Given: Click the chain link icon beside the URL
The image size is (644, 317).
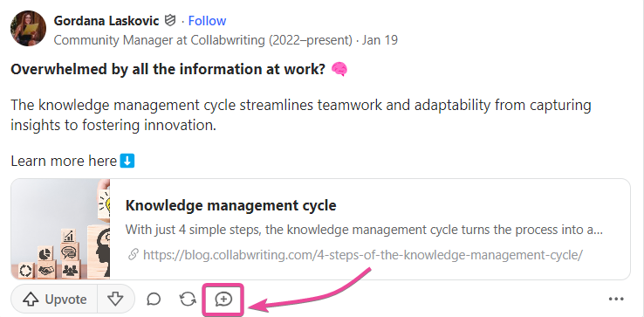Looking at the screenshot, I should point(133,255).
